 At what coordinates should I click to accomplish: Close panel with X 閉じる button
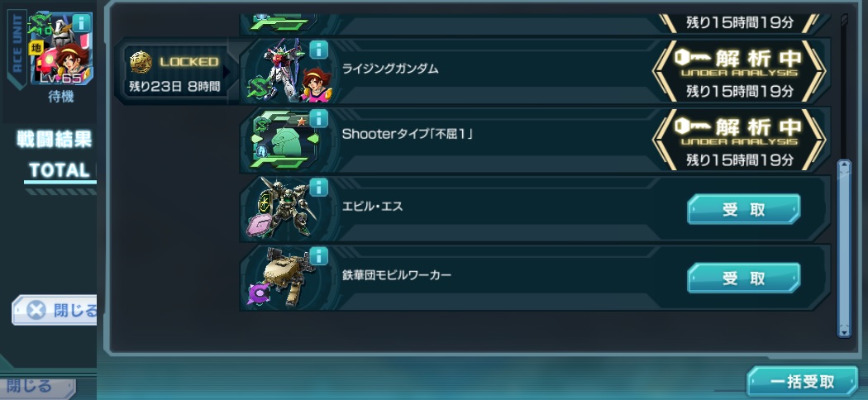click(55, 310)
